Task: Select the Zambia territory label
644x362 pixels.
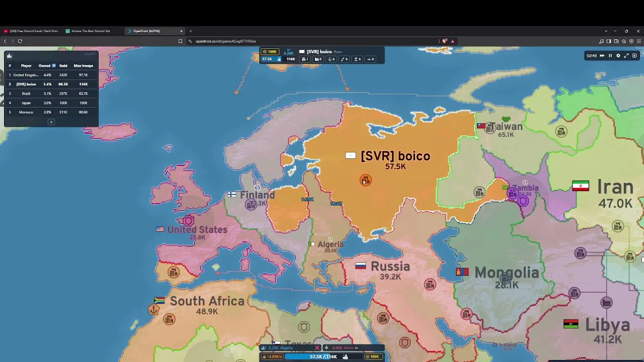Action: [x=525, y=188]
